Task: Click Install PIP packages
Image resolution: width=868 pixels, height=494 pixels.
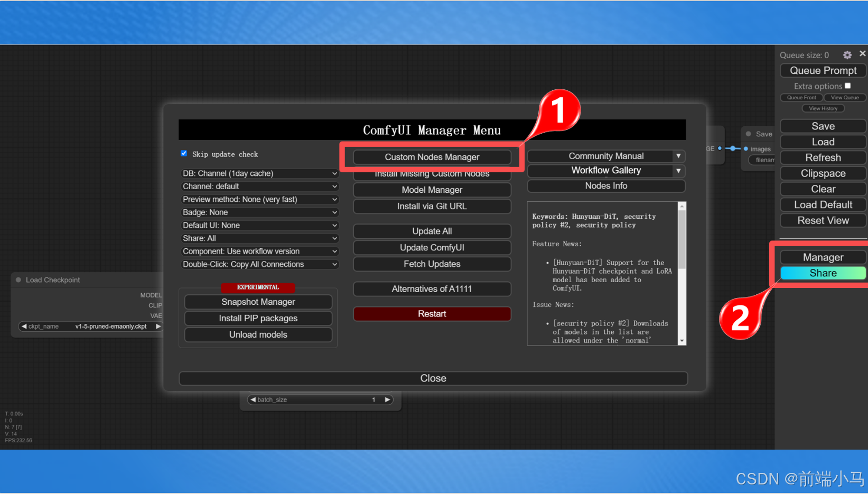Action: tap(258, 318)
